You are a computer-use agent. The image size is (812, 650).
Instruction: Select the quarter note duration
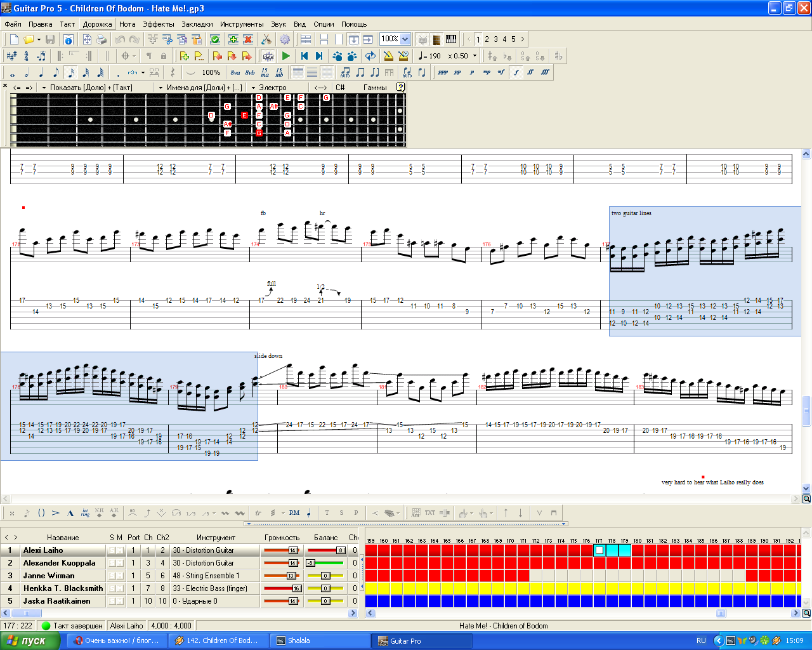click(x=41, y=72)
